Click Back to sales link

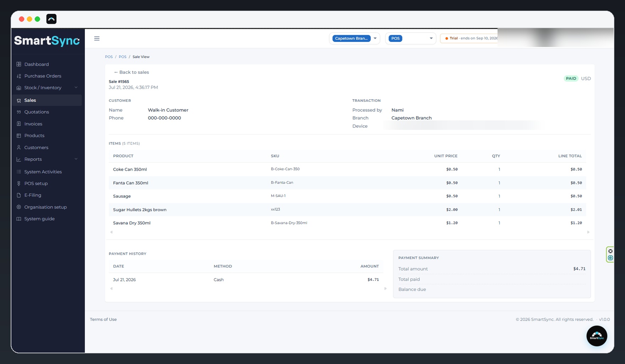click(131, 72)
